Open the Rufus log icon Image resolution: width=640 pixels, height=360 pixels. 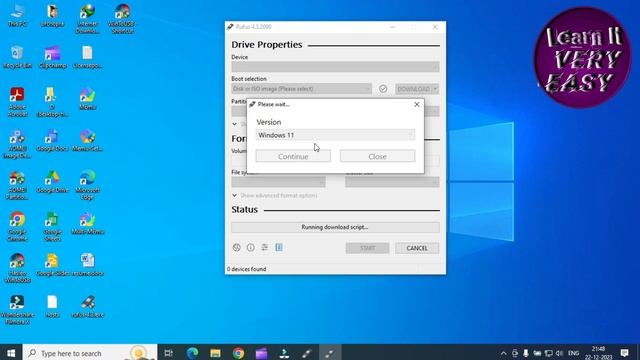[x=279, y=247]
